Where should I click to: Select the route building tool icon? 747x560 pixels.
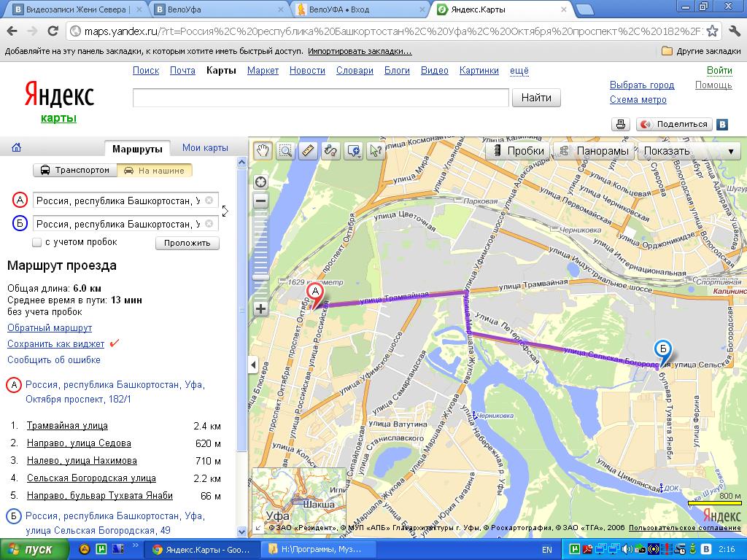pyautogui.click(x=330, y=151)
